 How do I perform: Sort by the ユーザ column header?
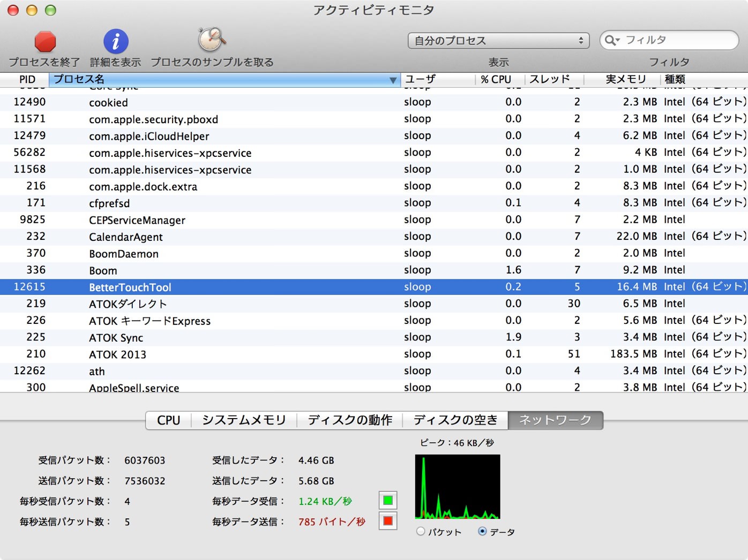click(x=438, y=79)
